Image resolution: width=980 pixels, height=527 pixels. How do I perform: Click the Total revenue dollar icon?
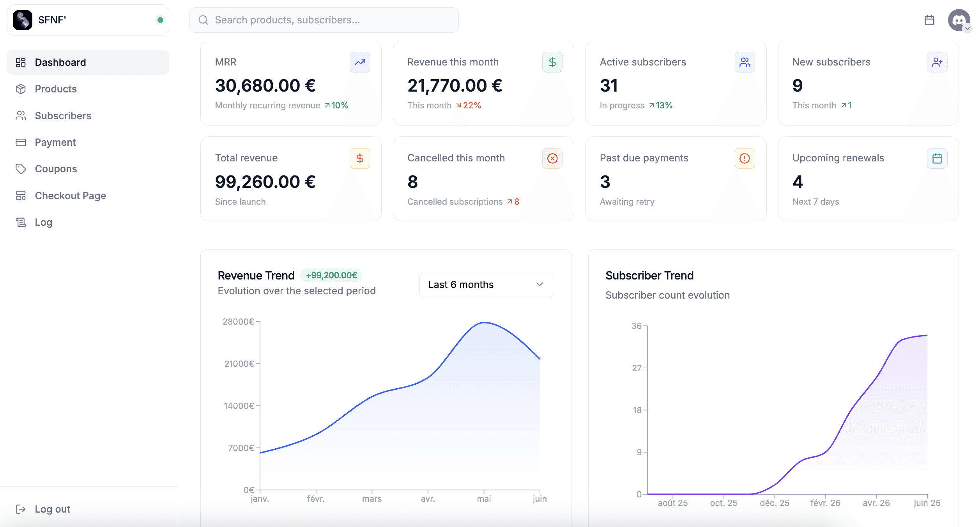point(360,158)
